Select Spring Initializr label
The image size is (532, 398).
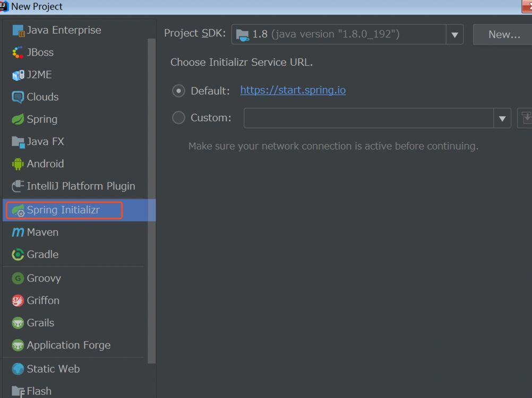(x=63, y=210)
